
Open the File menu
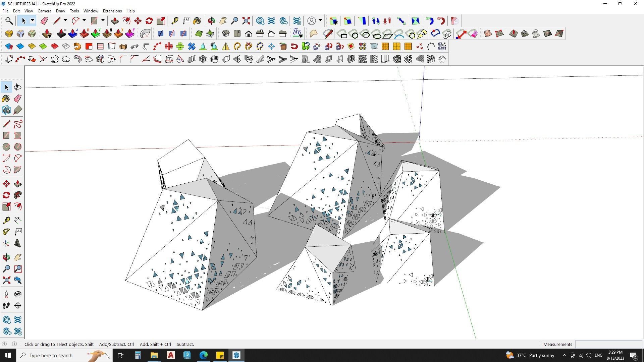pyautogui.click(x=5, y=11)
